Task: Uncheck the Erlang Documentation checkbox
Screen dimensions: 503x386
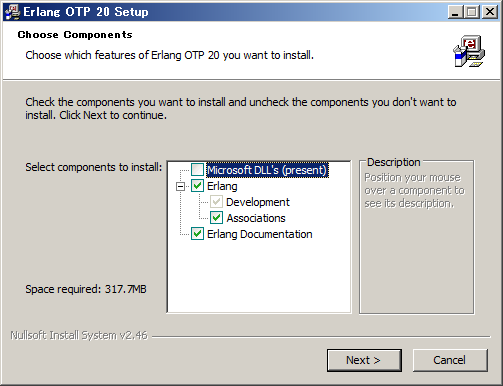Action: coord(197,234)
